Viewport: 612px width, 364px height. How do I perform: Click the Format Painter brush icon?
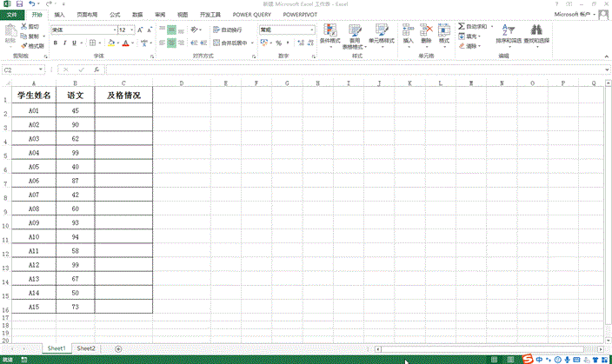[x=23, y=46]
